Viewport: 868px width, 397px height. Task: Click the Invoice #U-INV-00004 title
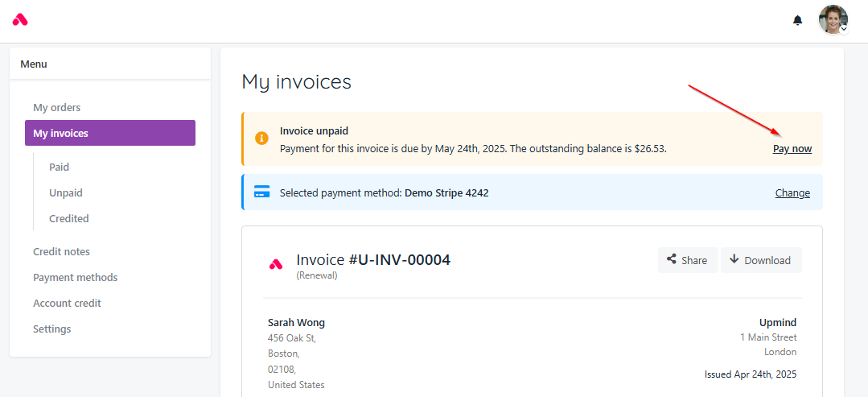click(373, 259)
